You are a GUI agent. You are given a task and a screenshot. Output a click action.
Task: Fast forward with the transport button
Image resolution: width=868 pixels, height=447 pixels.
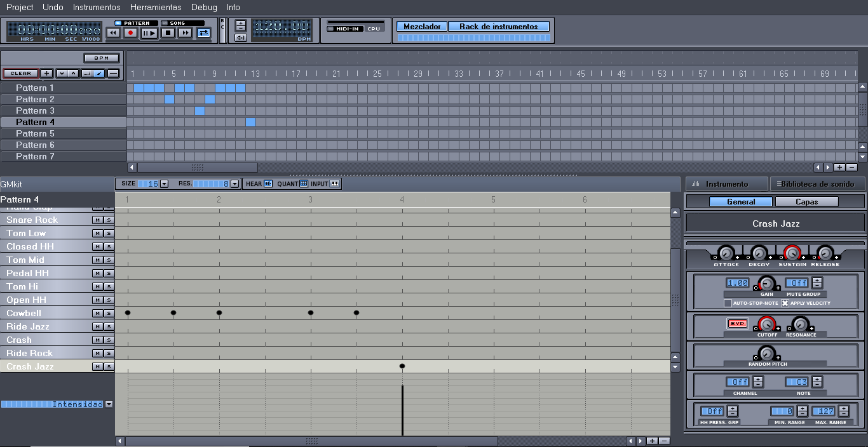point(186,32)
